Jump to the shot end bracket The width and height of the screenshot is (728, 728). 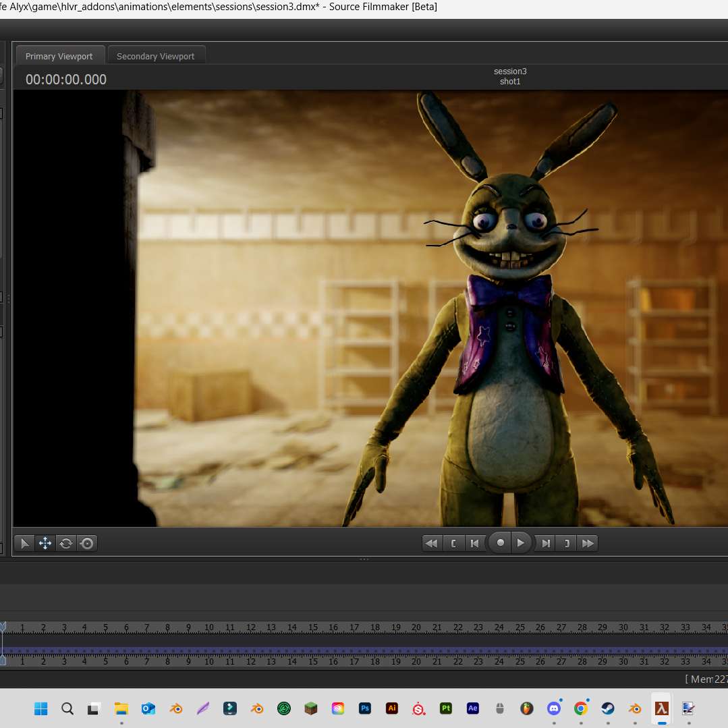tap(567, 543)
